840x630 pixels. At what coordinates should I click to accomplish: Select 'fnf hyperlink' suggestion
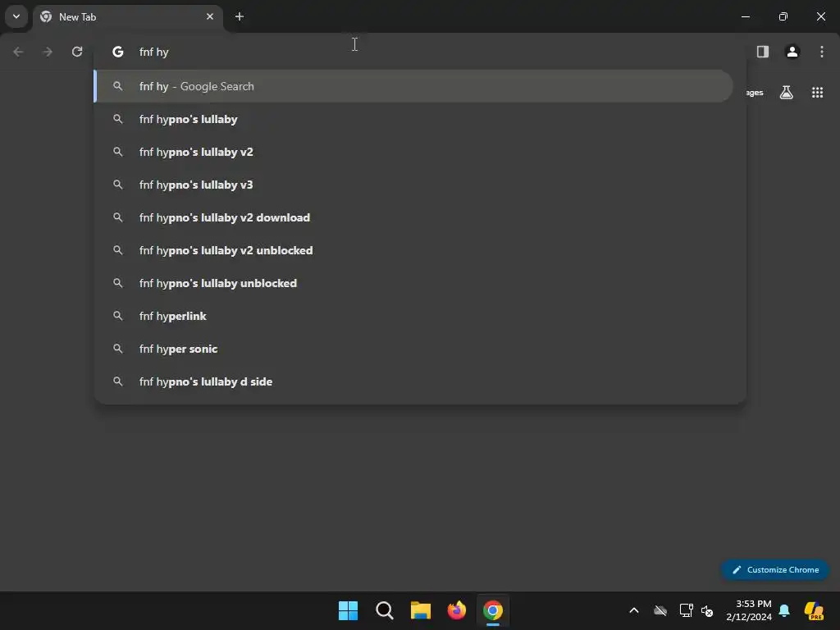413,316
